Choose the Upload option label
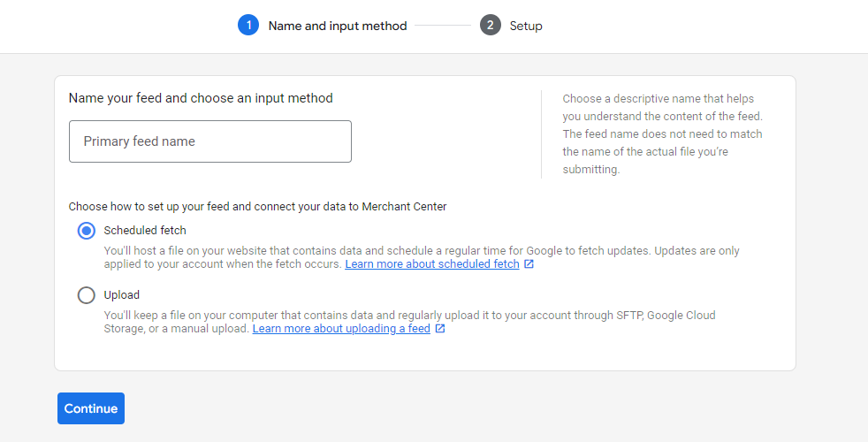The height and width of the screenshot is (442, 868). point(122,295)
